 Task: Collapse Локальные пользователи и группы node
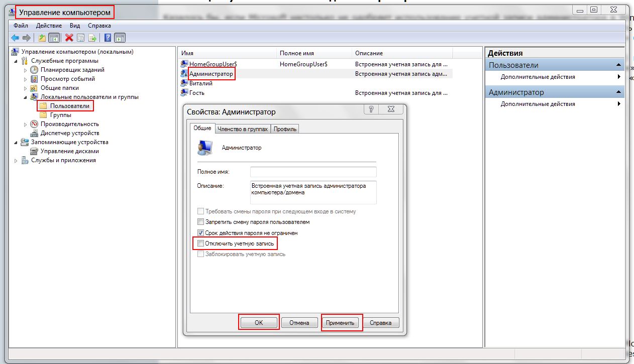(26, 97)
